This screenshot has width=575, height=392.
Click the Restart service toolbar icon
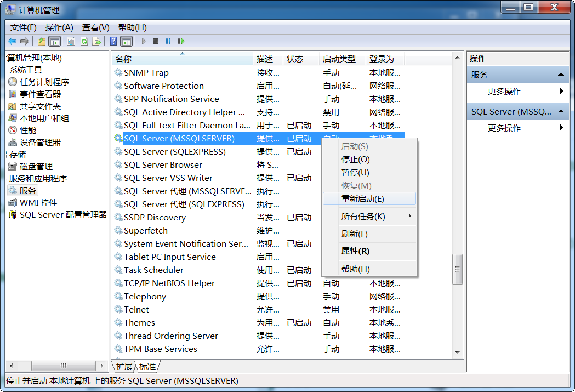pyautogui.click(x=181, y=42)
